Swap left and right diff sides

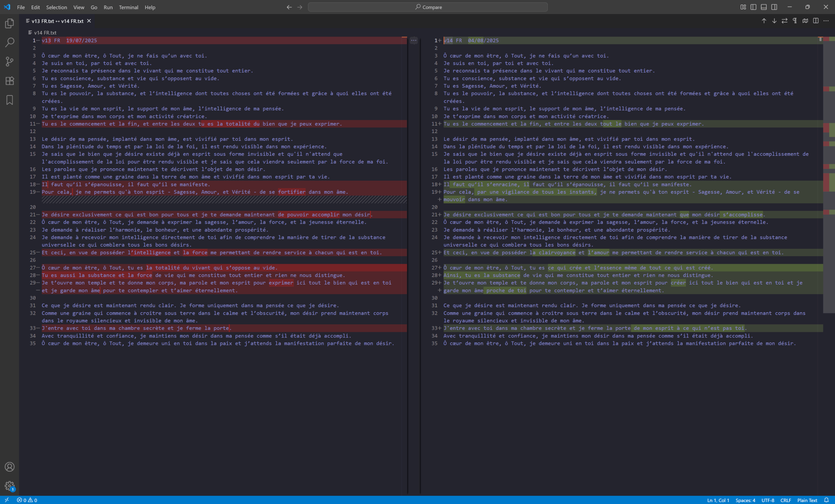[x=784, y=21]
